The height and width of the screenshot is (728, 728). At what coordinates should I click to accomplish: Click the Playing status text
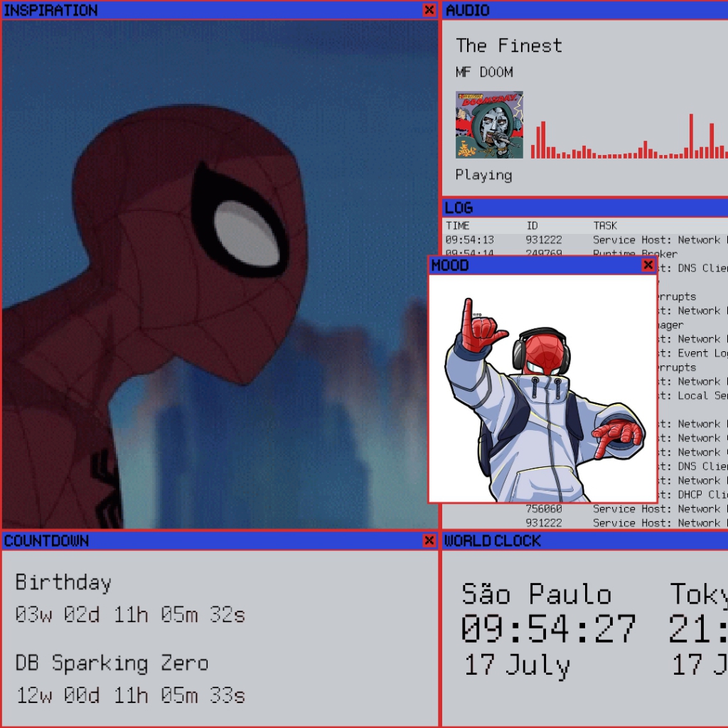(483, 175)
